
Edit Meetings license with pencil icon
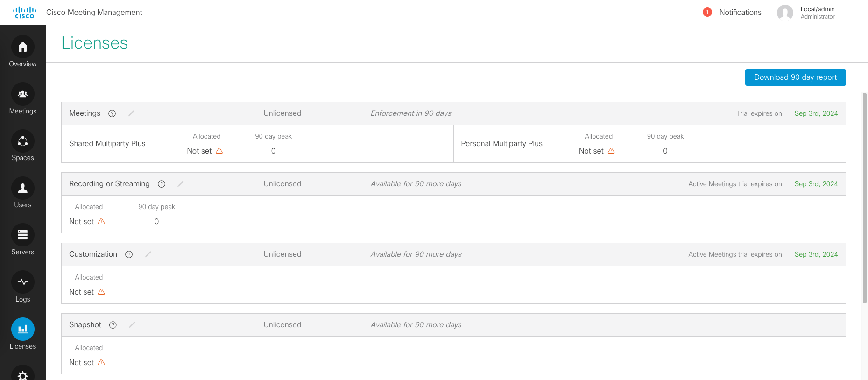[x=131, y=113]
